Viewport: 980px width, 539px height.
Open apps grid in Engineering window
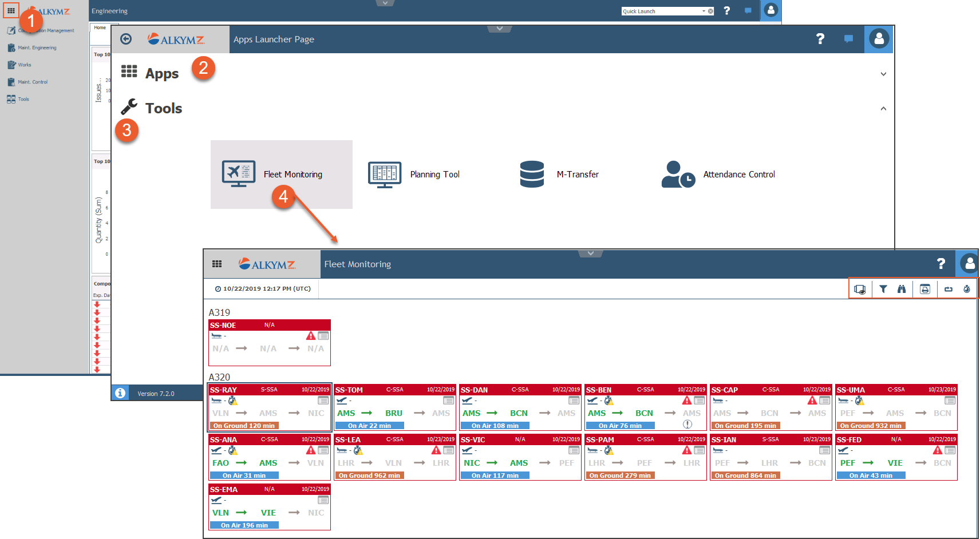pos(11,11)
